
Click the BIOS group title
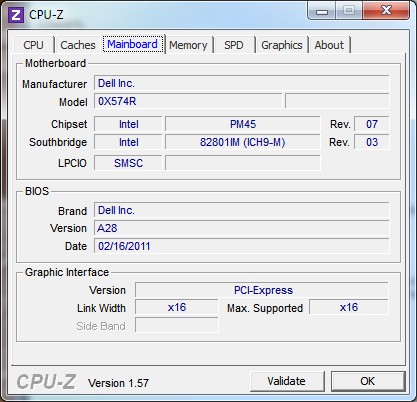[x=37, y=191]
